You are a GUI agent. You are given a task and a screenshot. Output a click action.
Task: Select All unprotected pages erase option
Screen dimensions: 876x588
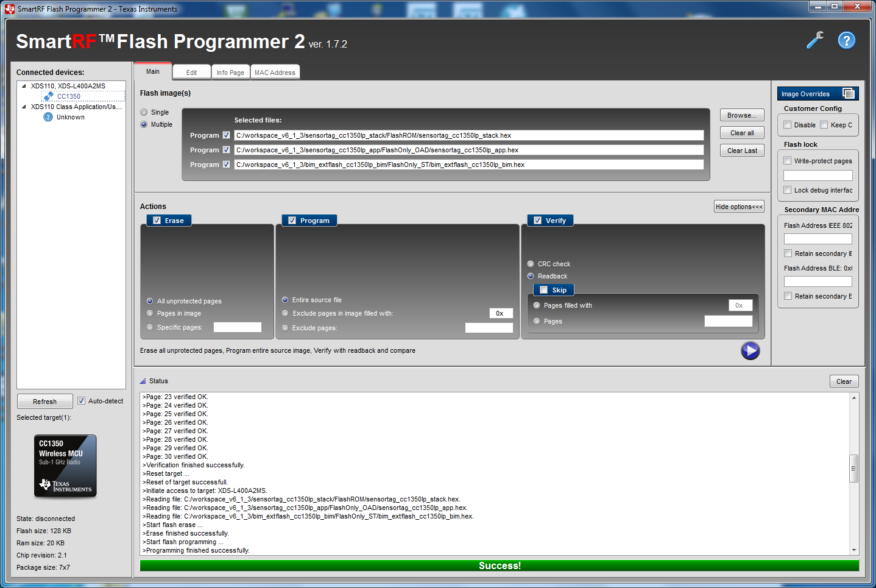pyautogui.click(x=150, y=301)
